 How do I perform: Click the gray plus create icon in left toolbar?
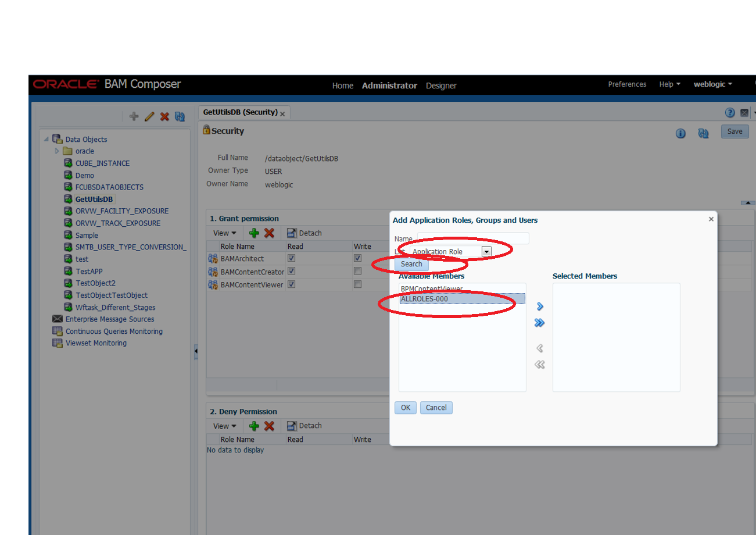tap(134, 116)
